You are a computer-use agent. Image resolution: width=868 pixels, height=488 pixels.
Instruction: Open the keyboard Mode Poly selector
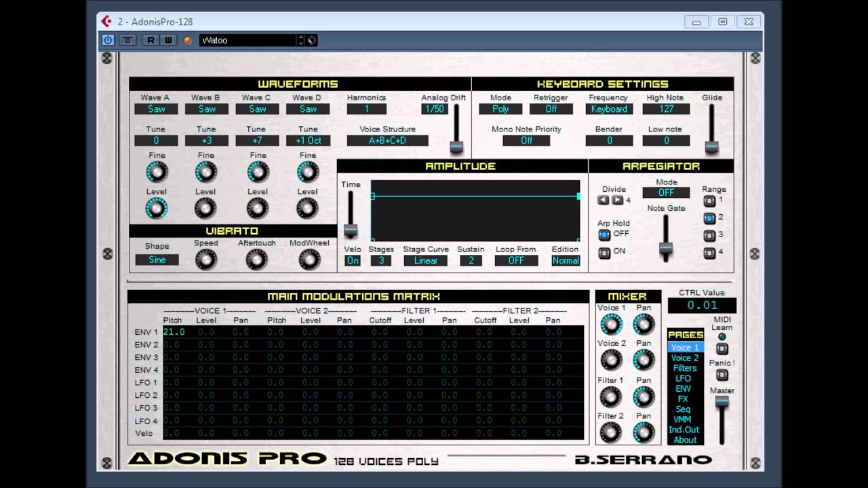(500, 108)
